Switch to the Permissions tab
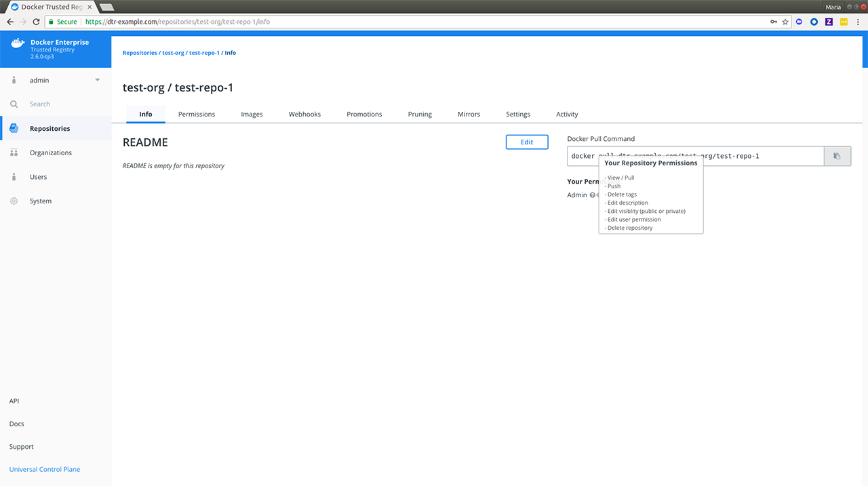Screen dimensions: 868x486 [197, 114]
